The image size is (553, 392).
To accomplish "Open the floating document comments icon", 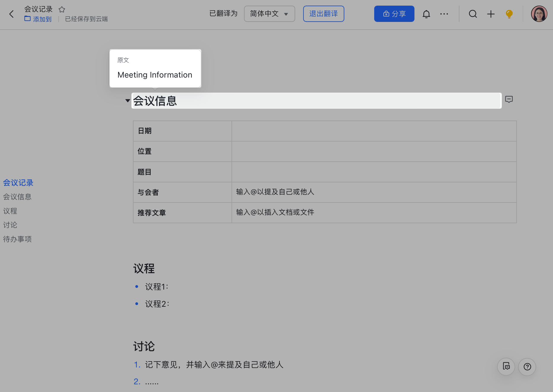I will point(506,367).
